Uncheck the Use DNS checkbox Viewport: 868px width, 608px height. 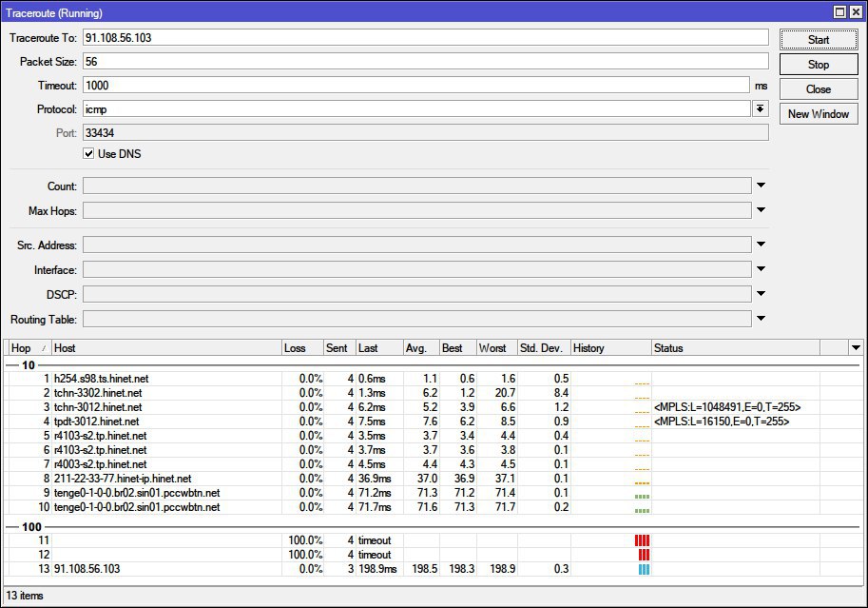pos(89,154)
